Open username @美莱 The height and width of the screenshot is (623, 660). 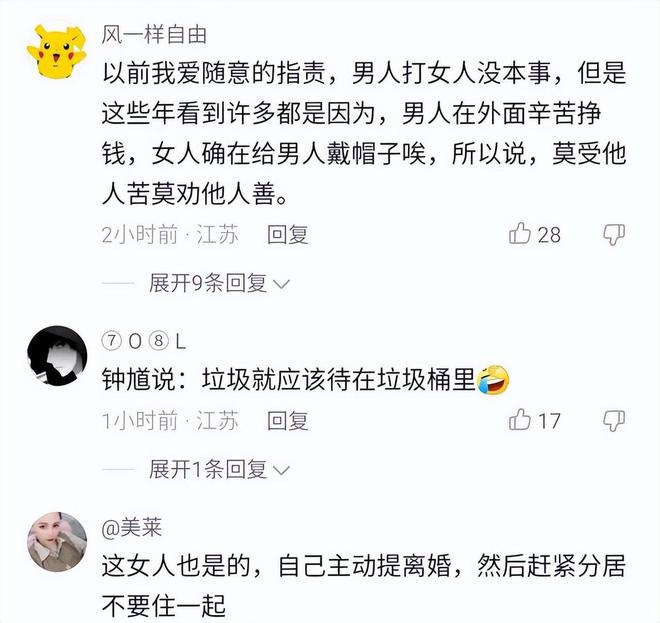pos(132,527)
